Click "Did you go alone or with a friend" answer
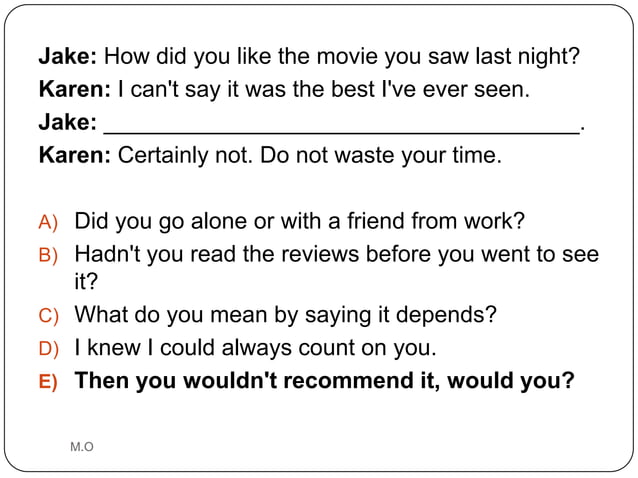 (299, 221)
